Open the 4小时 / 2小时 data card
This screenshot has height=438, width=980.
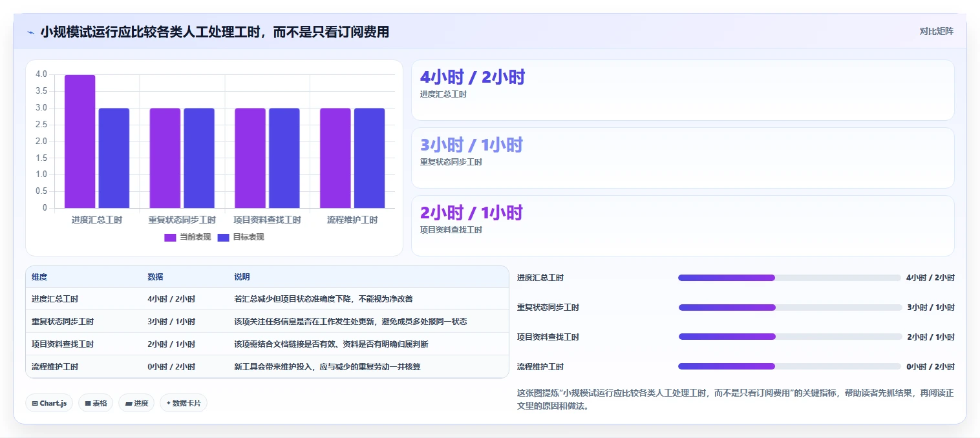[x=683, y=90]
